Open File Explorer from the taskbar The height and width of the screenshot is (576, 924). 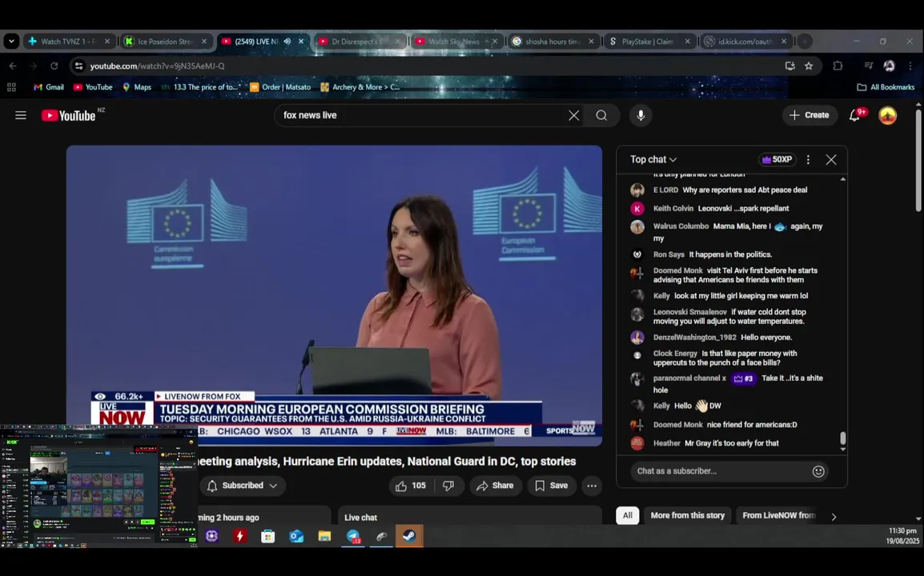pos(325,536)
